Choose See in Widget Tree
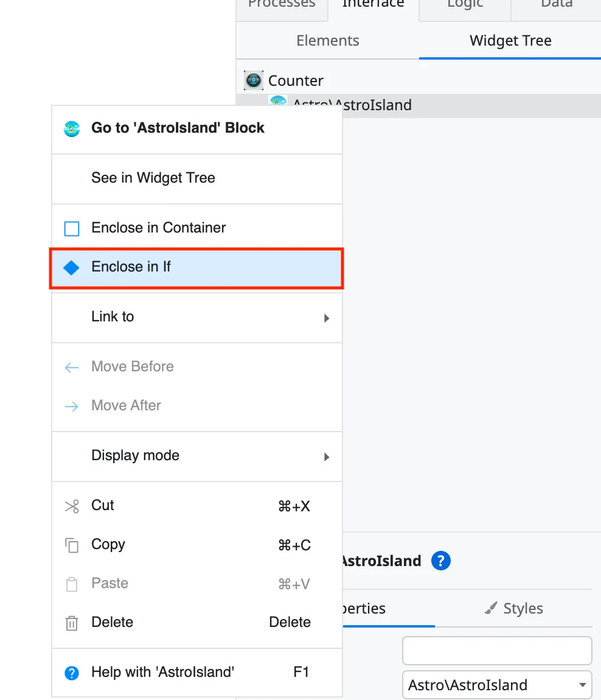This screenshot has height=700, width=601. click(x=153, y=178)
